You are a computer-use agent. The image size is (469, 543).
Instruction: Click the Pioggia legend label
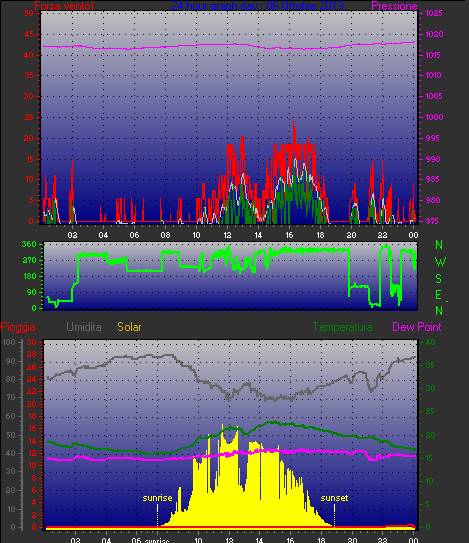tap(18, 327)
